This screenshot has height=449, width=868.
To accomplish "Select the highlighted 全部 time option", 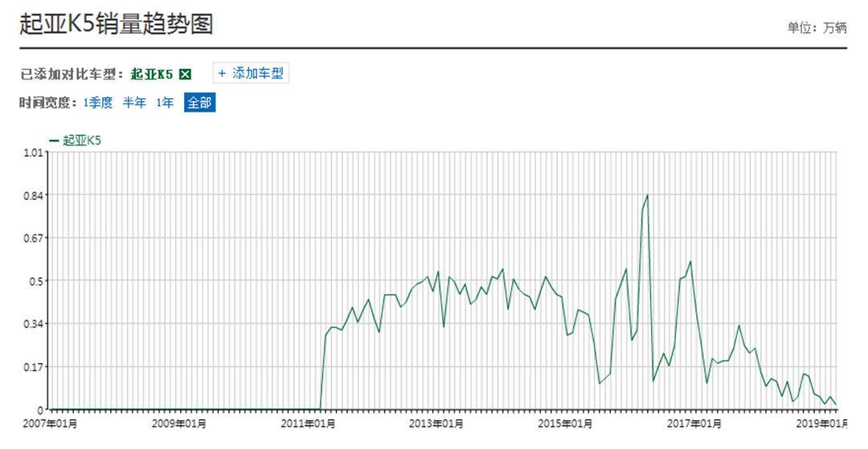I will 199,103.
